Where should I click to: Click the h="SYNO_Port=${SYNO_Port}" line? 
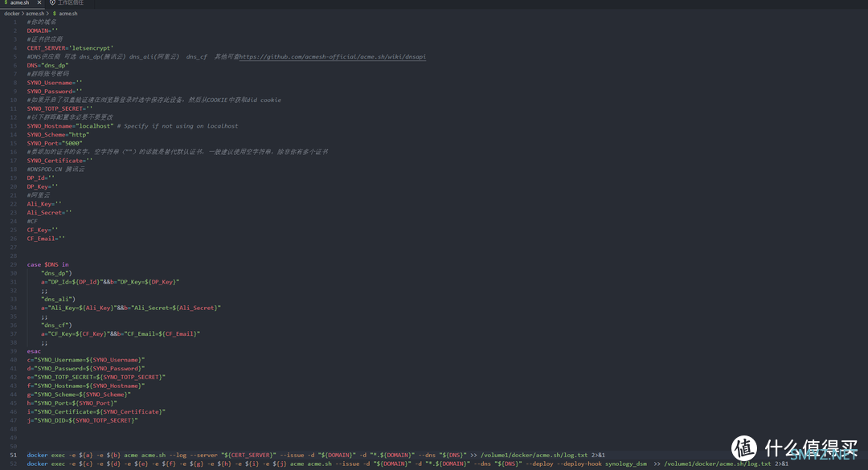72,403
